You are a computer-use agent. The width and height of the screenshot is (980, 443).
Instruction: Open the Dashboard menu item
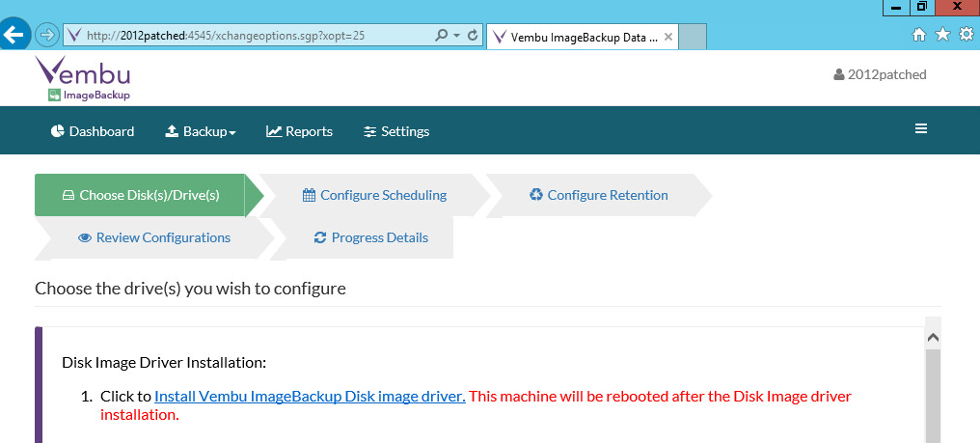pos(93,131)
